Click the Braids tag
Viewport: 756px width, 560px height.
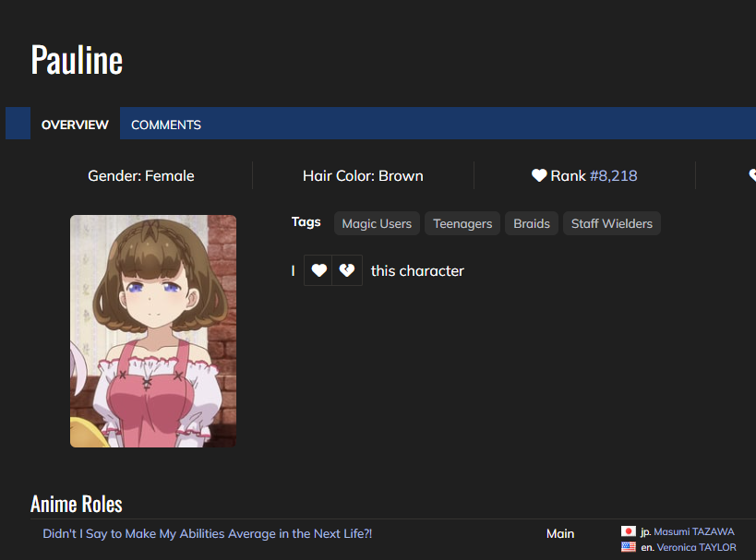(532, 223)
